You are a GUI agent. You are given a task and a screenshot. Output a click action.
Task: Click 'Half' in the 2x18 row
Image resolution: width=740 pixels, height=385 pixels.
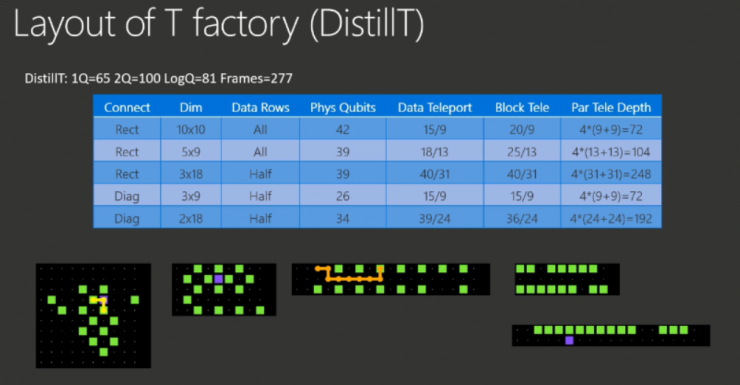point(261,218)
